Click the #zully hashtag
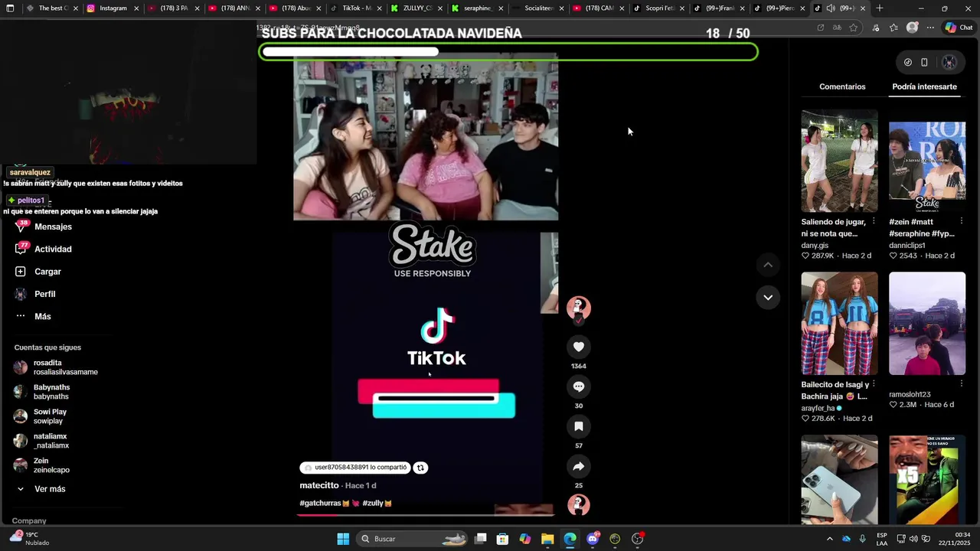The width and height of the screenshot is (980, 551). pos(377,503)
